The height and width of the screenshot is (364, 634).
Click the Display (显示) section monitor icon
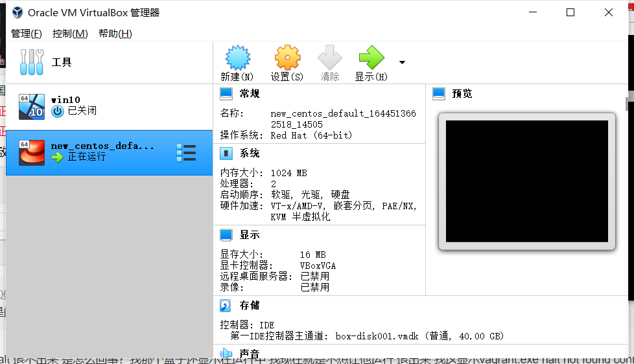point(226,234)
